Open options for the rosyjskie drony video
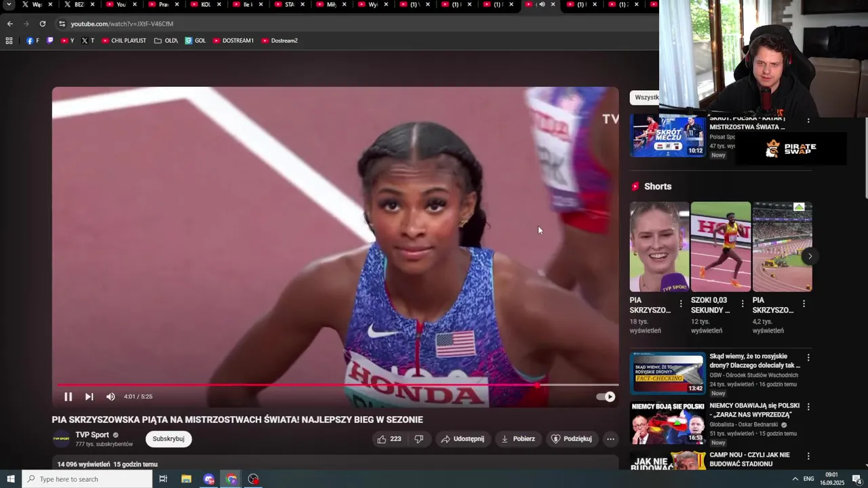The image size is (868, 488). (808, 357)
